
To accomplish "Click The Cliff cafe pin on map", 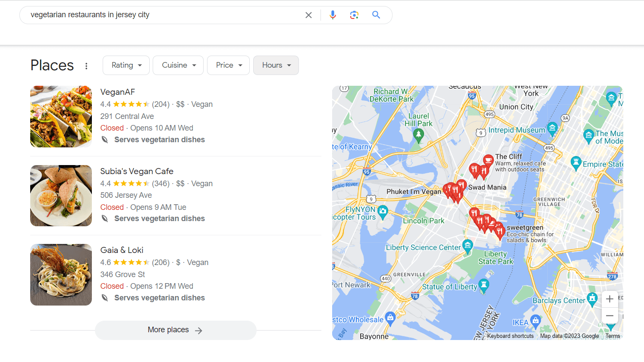I will 488,160.
